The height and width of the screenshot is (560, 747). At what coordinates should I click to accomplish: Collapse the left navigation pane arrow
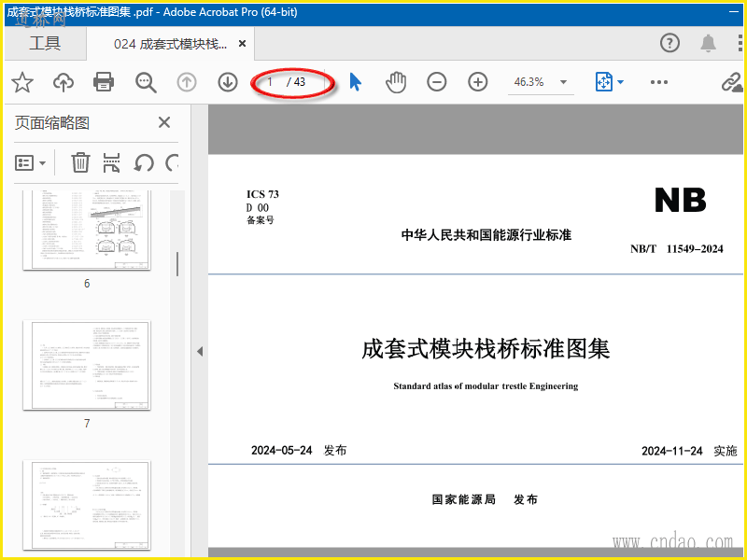coord(200,352)
